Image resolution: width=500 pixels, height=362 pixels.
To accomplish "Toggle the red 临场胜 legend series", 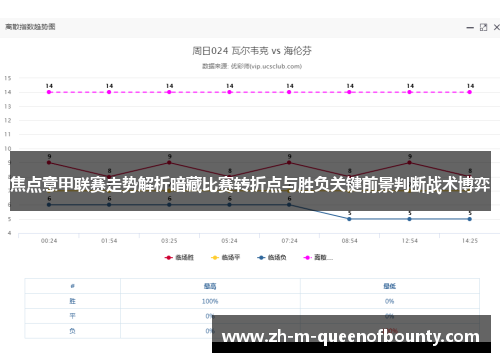I will click(x=179, y=257).
